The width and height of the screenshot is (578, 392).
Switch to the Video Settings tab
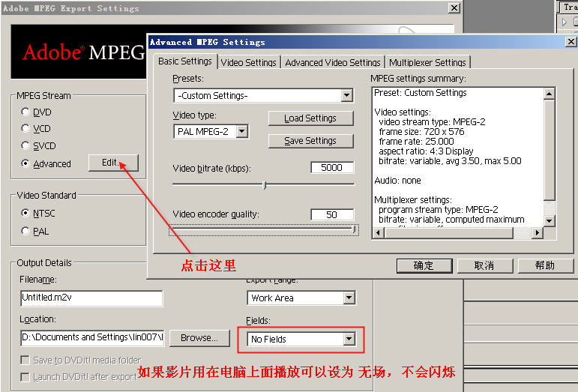(248, 62)
